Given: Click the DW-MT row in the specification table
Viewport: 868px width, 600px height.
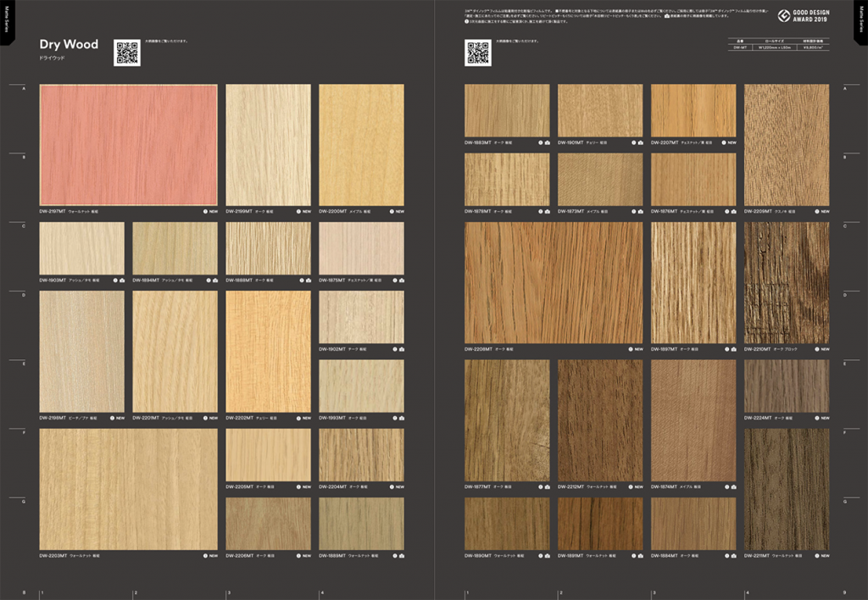Looking at the screenshot, I should click(x=779, y=47).
